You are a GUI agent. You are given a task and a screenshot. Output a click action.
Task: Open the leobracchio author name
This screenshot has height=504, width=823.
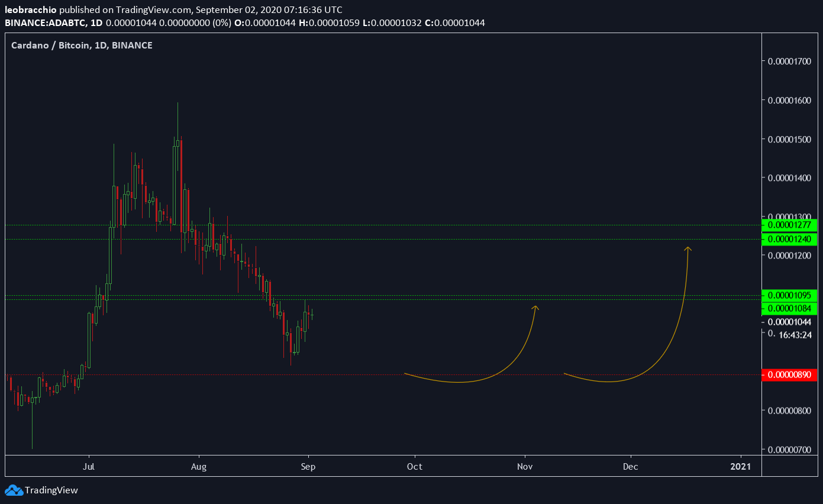click(x=31, y=10)
